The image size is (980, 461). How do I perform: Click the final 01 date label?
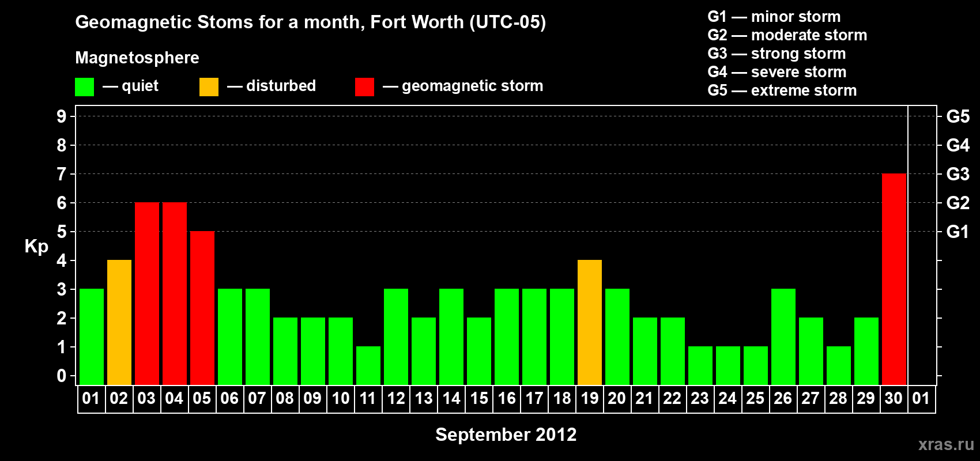pos(921,399)
